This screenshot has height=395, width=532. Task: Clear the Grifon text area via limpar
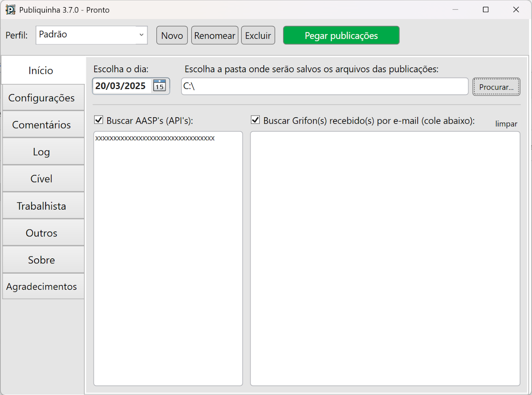506,123
